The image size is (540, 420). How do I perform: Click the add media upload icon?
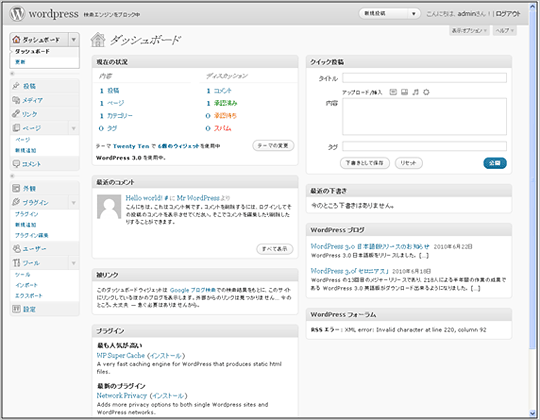pos(426,92)
